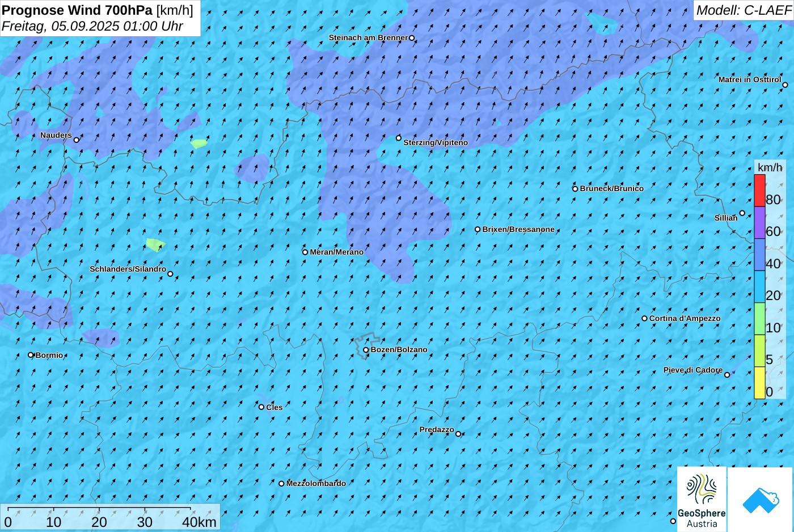Image resolution: width=794 pixels, height=532 pixels.
Task: Click the Cles marker dot
Action: [x=261, y=407]
